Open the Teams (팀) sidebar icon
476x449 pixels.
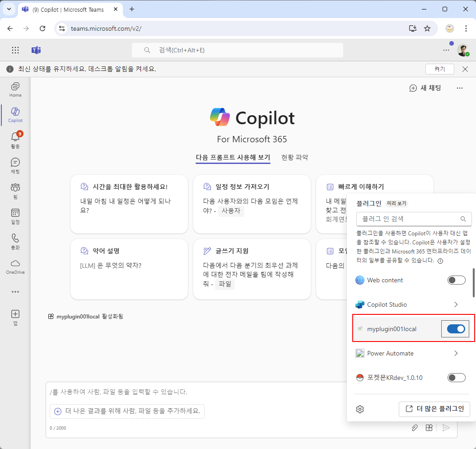(15, 191)
